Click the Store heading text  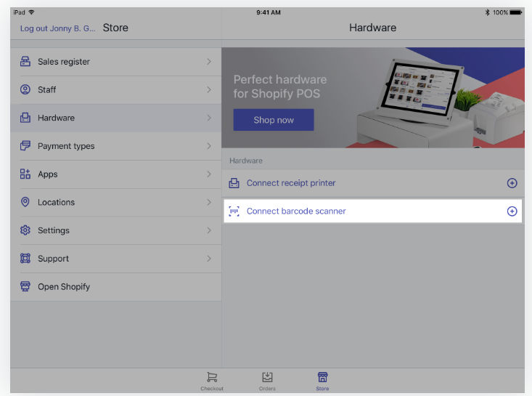click(115, 28)
